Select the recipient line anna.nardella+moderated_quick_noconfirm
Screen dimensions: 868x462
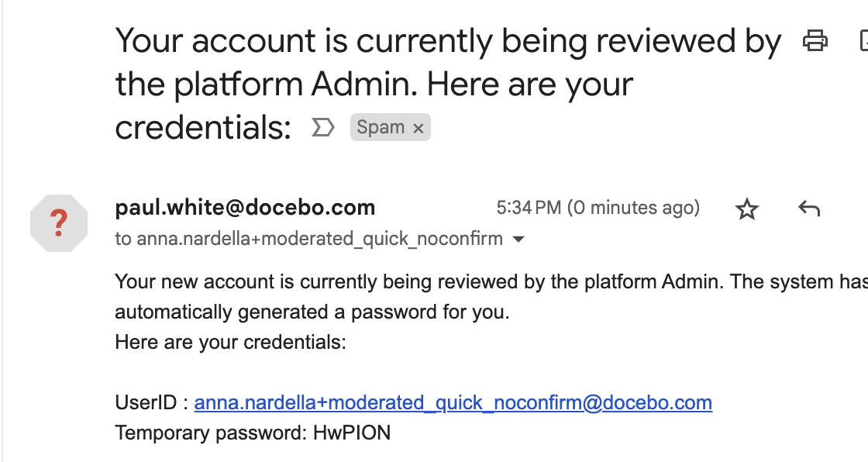tap(309, 239)
